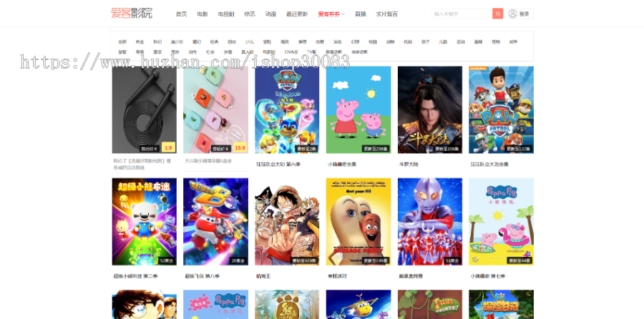The width and height of the screenshot is (644, 319).
Task: Select the 科幻 category filter
Action: (157, 42)
